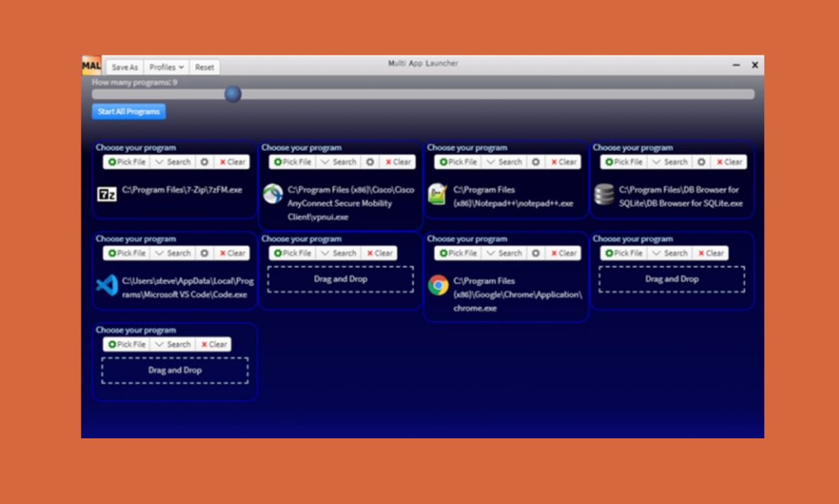
Task: Expand Search dropdown in DB Browser card
Action: pos(670,162)
